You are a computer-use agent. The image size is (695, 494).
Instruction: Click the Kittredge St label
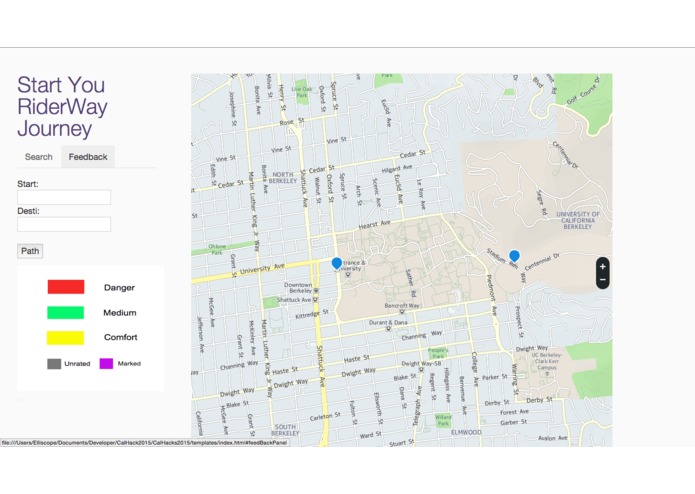pyautogui.click(x=312, y=314)
